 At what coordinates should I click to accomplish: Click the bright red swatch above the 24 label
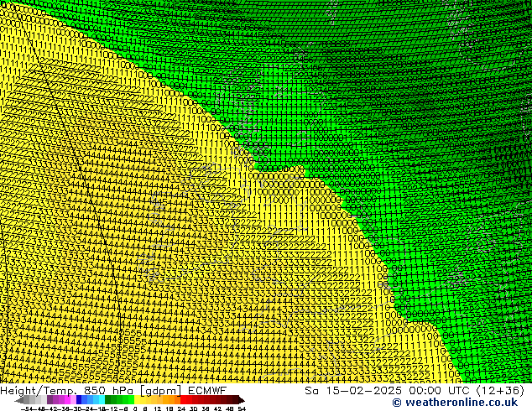pyautogui.click(x=183, y=400)
